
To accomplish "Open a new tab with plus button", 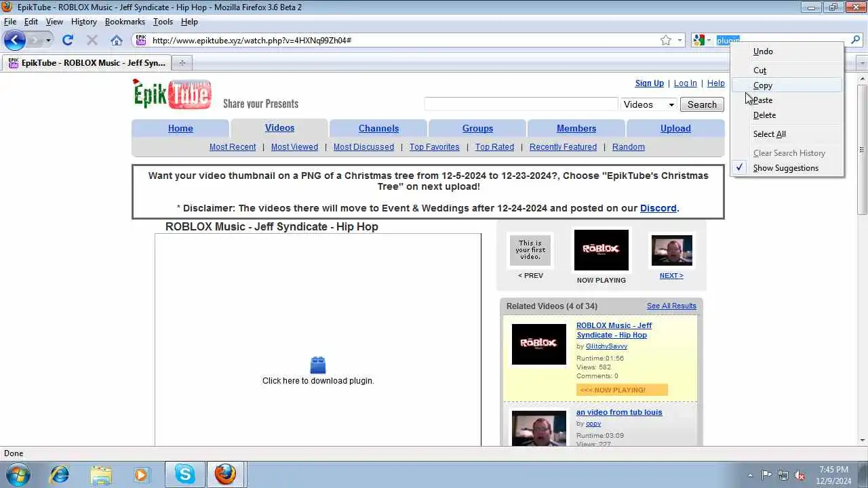I will point(182,63).
